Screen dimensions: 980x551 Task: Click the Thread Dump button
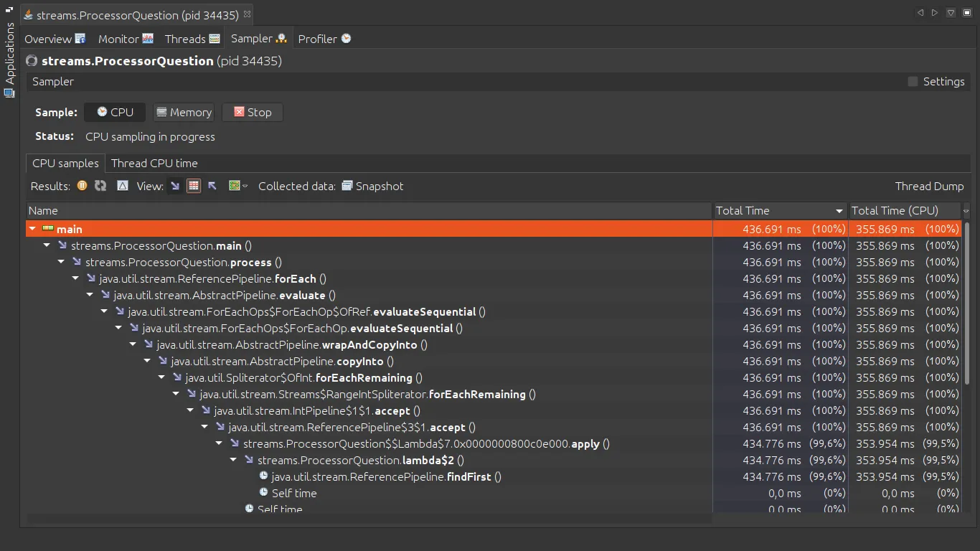(x=929, y=186)
